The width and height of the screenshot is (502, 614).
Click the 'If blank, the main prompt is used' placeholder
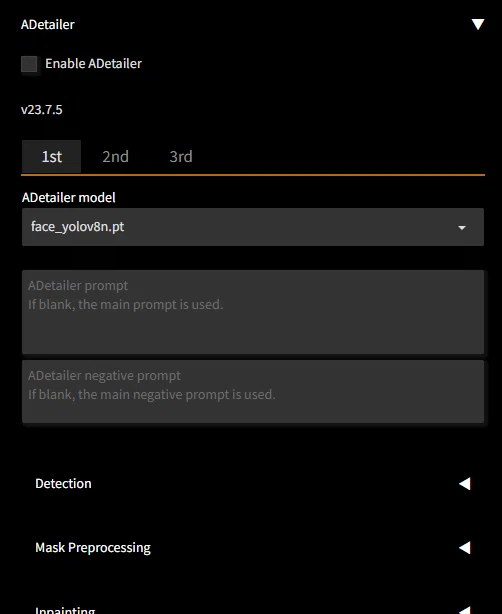pyautogui.click(x=125, y=305)
